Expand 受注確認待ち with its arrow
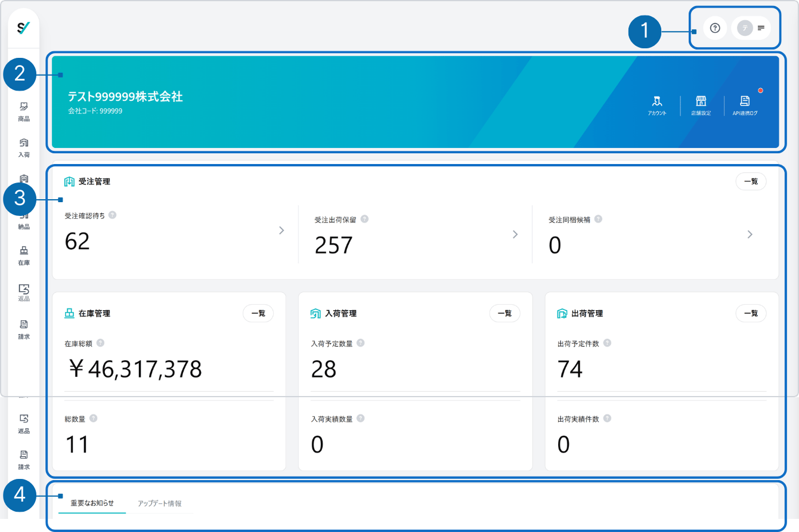Screen dimensions: 799x532 pos(281,231)
